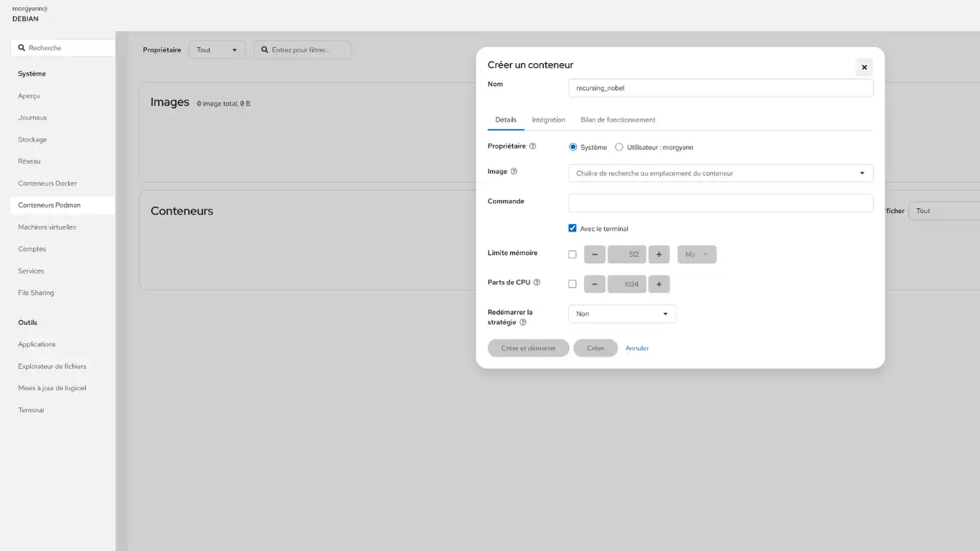Enable the Limite mémoire checkbox

click(x=573, y=255)
